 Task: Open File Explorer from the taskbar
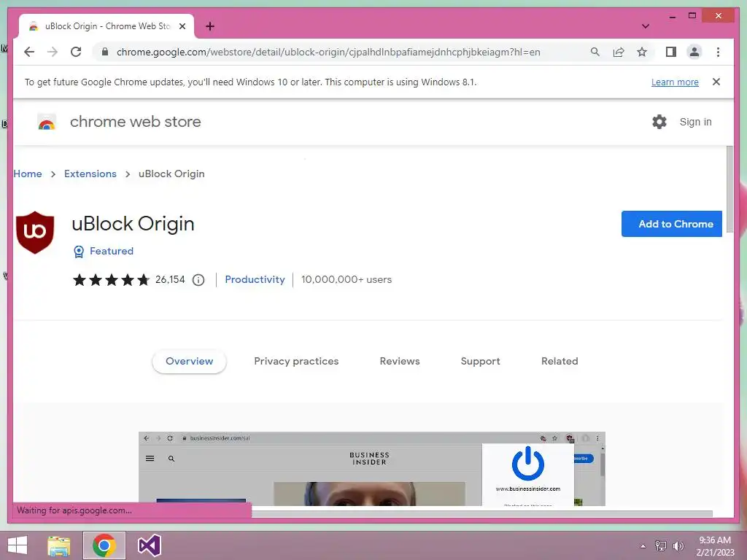coord(59,545)
